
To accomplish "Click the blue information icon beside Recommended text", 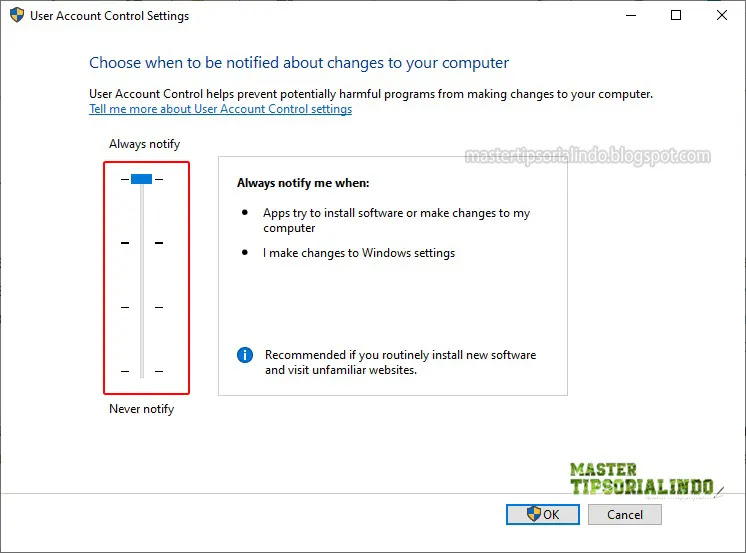I will point(245,355).
